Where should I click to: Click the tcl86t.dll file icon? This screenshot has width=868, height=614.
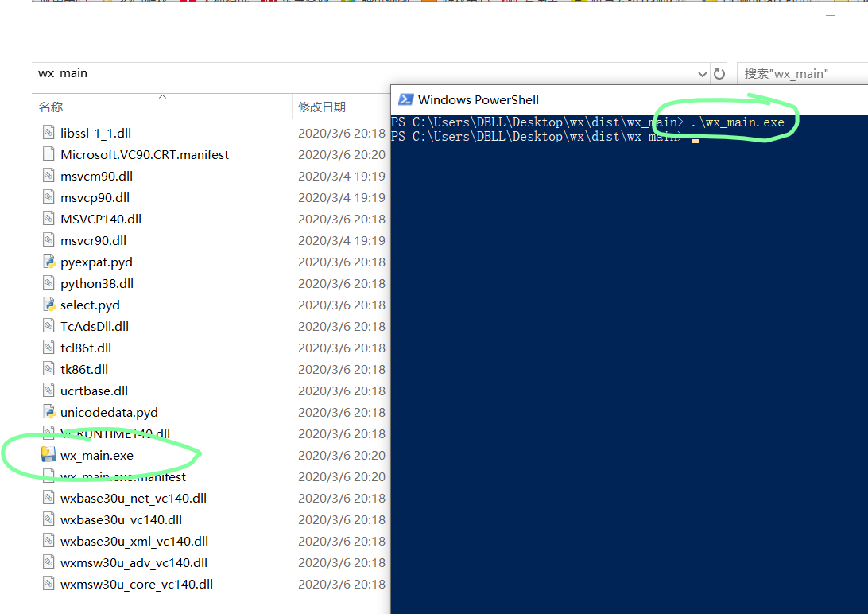48,348
